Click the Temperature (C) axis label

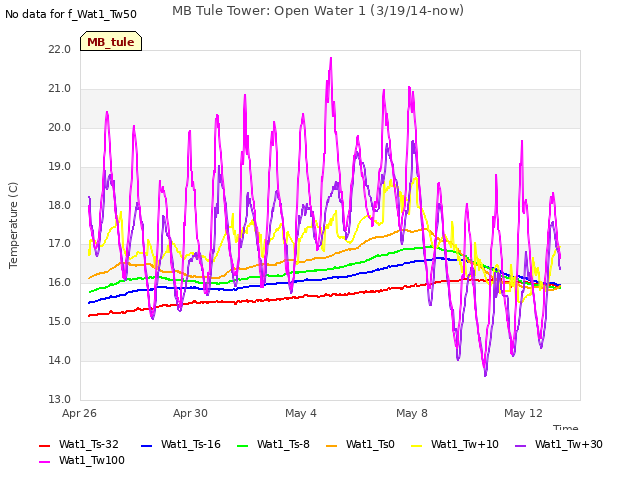tap(13, 225)
